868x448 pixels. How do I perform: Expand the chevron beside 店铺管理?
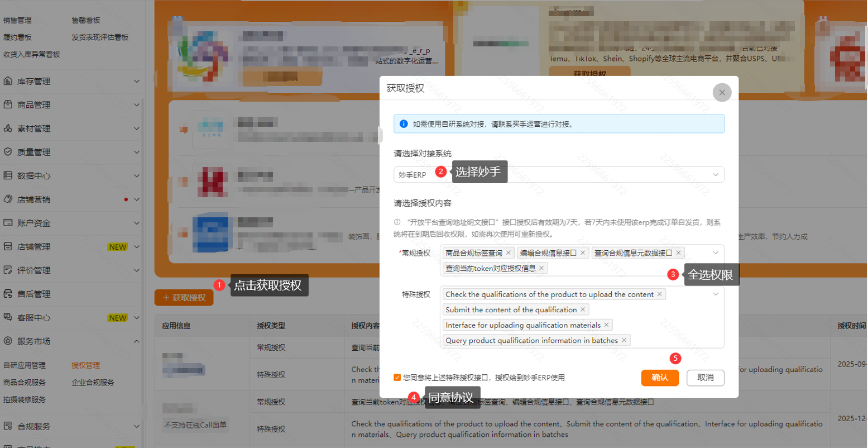click(x=137, y=246)
